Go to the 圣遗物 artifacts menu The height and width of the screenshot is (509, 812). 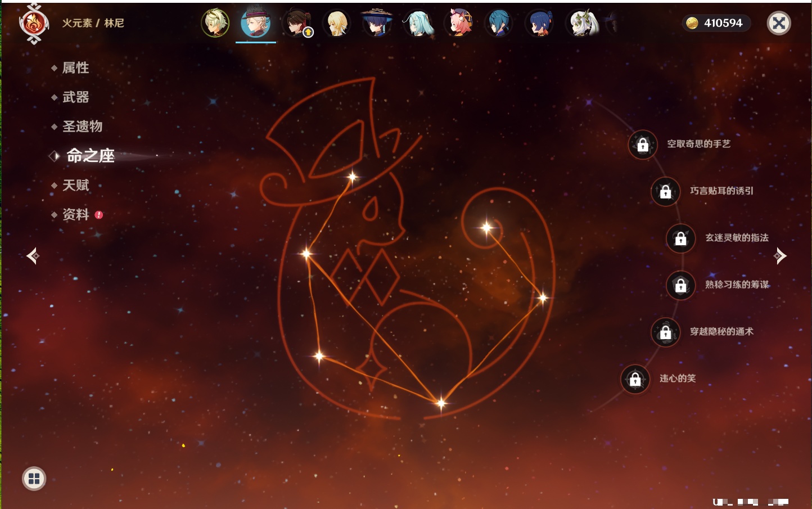click(x=82, y=127)
